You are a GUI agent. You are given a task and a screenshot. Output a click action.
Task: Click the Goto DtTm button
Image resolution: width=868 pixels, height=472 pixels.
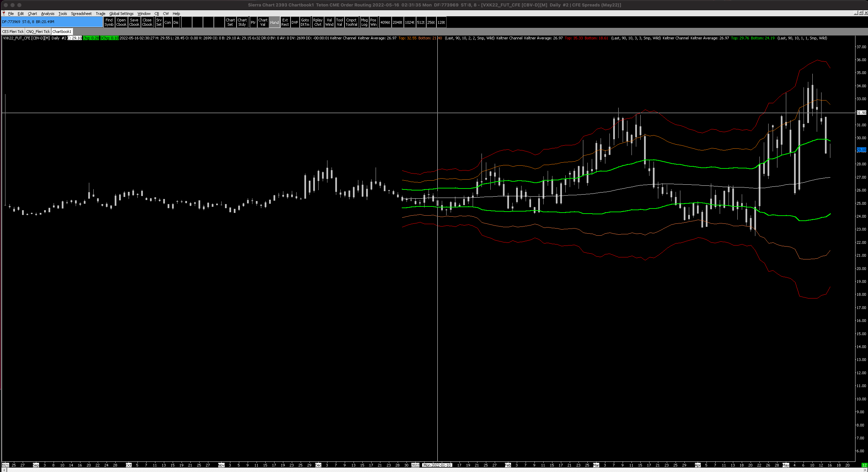tap(305, 22)
